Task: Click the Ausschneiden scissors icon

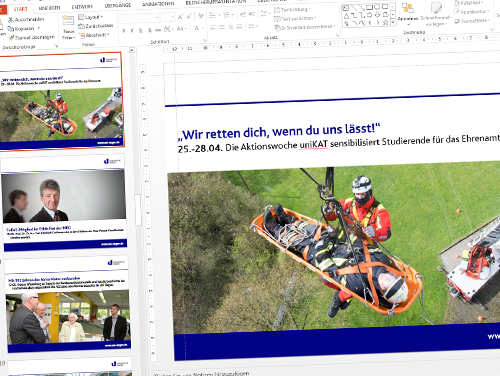Action: [11, 20]
